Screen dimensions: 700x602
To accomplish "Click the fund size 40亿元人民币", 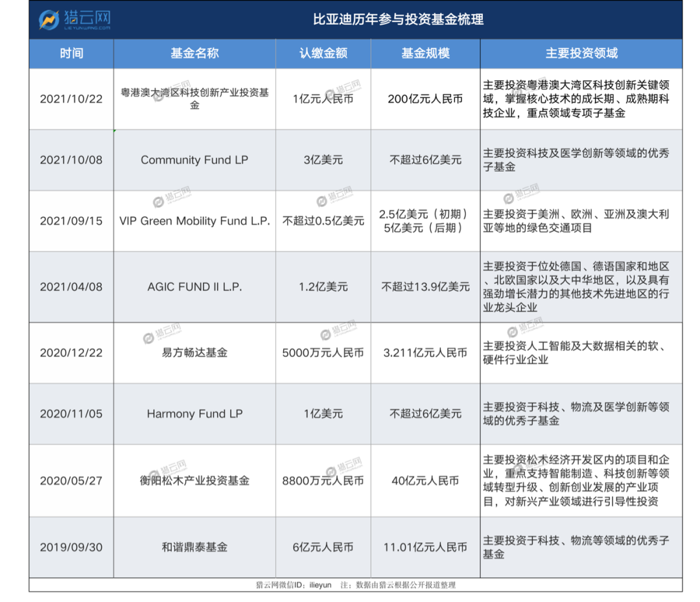I will (x=425, y=481).
